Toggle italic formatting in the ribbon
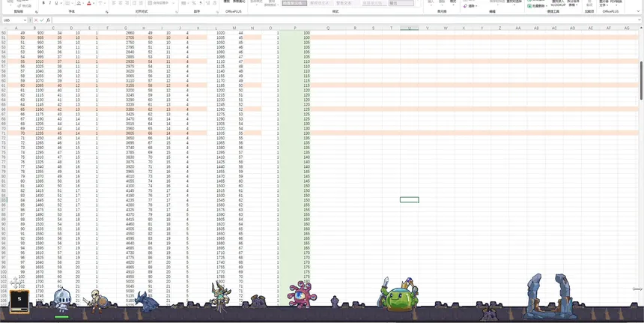 click(49, 3)
